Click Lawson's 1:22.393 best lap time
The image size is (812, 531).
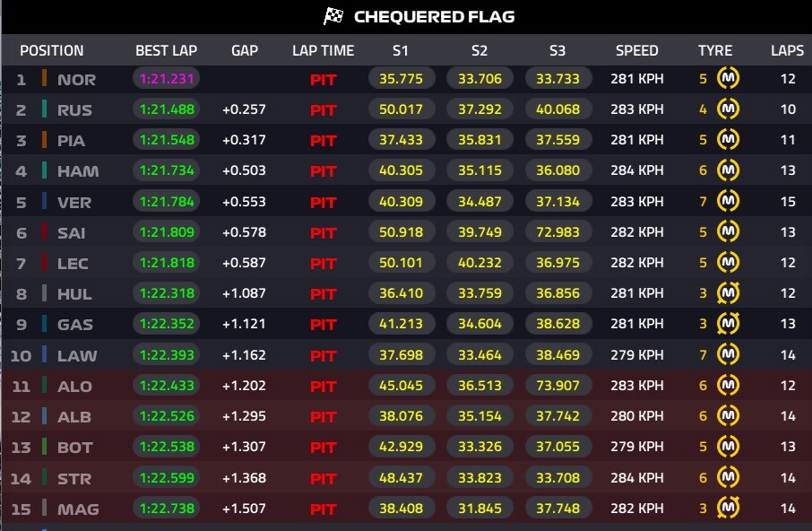166,355
